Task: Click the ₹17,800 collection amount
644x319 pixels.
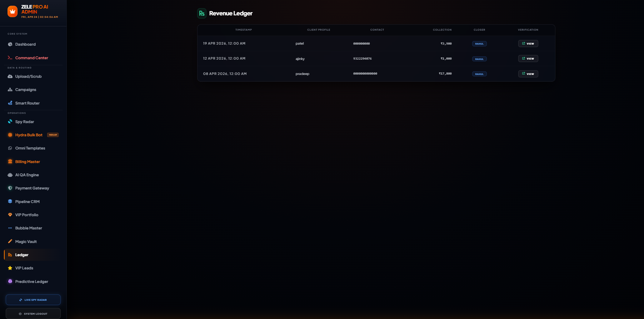Action: pos(445,74)
